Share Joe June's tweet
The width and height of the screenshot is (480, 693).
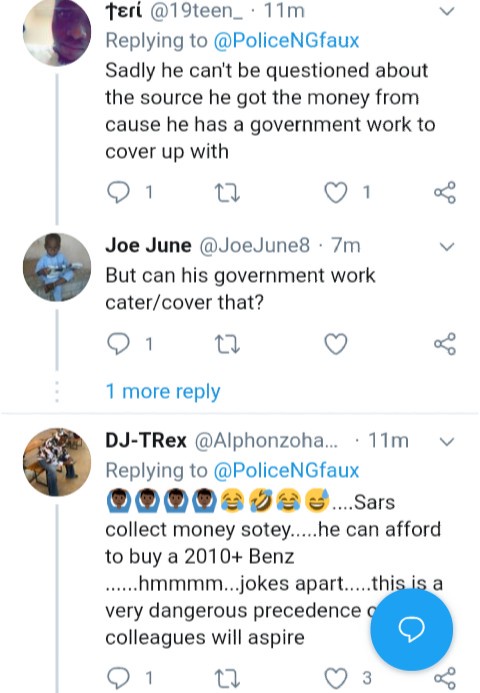coord(445,344)
